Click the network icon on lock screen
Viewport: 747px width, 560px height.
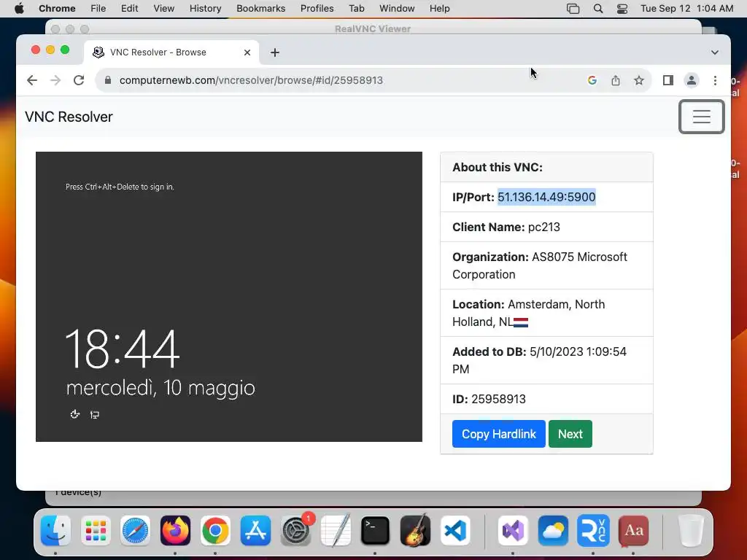pyautogui.click(x=95, y=415)
